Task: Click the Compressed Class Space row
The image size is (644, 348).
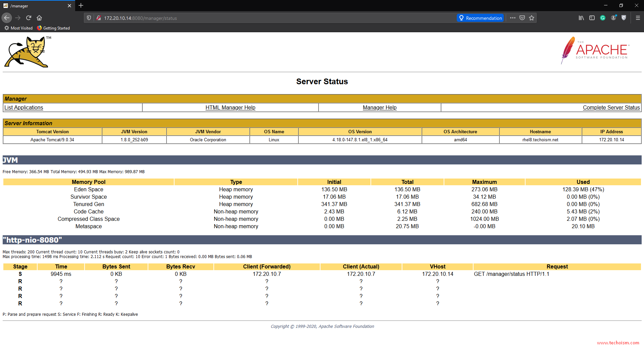Action: (322, 219)
